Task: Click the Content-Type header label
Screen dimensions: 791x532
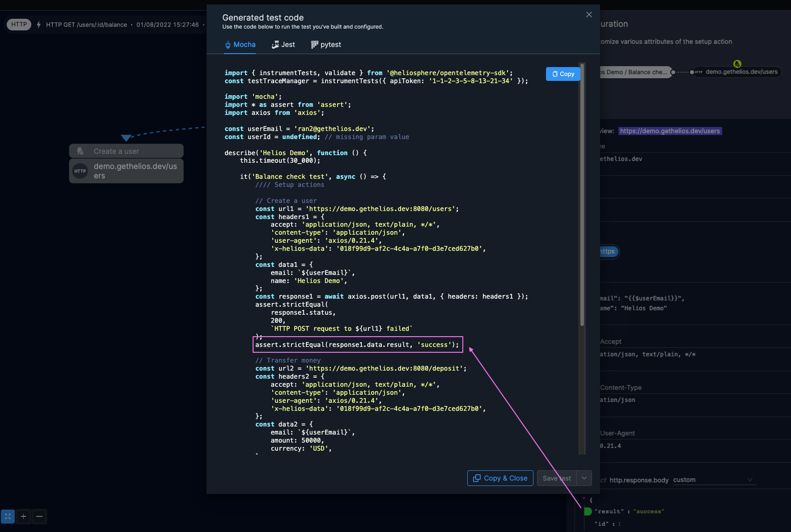Action: click(x=621, y=388)
